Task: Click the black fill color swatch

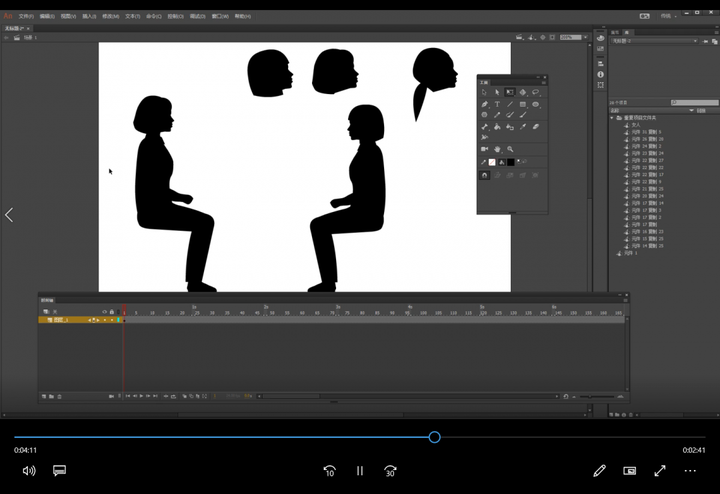Action: [510, 162]
